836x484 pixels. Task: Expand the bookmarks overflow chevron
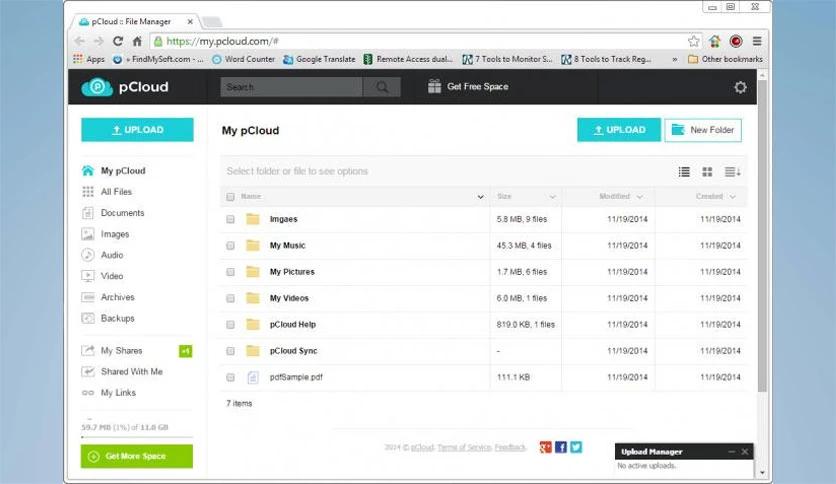pos(675,60)
